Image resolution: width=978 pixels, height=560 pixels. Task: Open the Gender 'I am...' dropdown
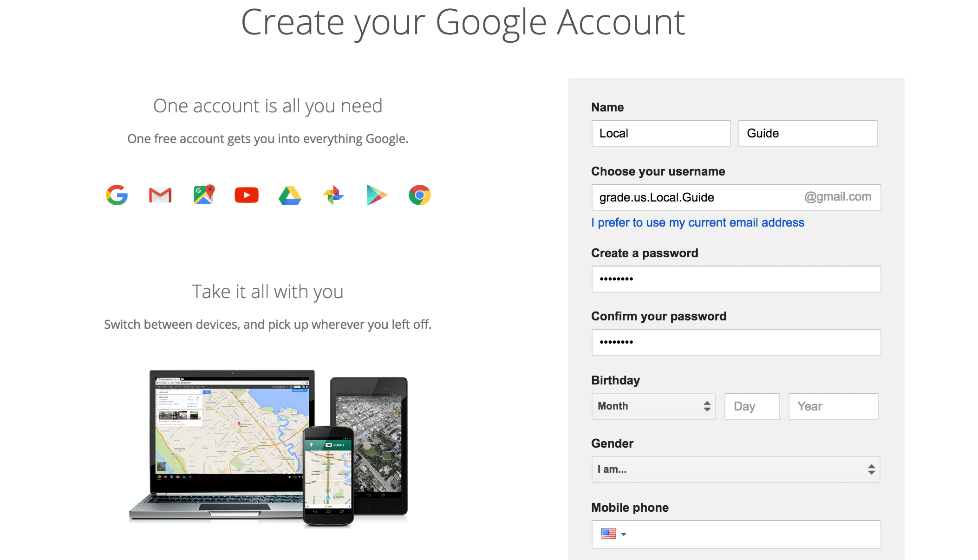(x=736, y=469)
